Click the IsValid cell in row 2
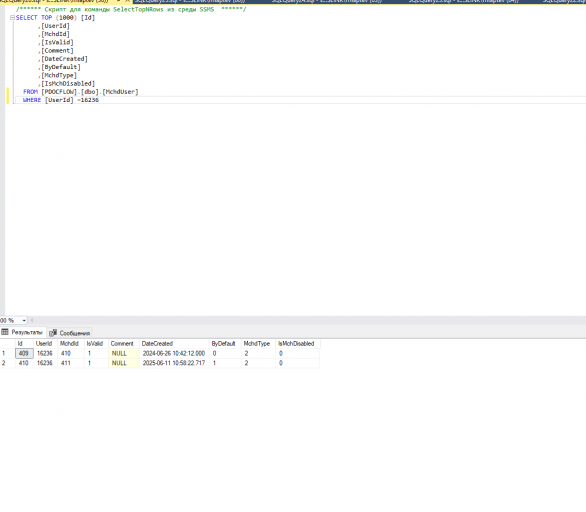Image resolution: width=586 pixels, height=512 pixels. point(96,363)
